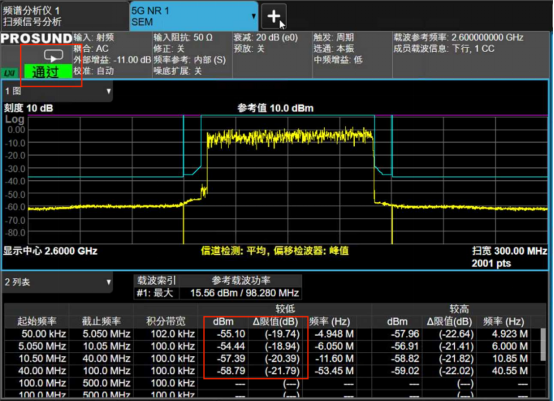Click the 扫宽 300.00 MHz span label
The width and height of the screenshot is (554, 401).
pyautogui.click(x=509, y=251)
